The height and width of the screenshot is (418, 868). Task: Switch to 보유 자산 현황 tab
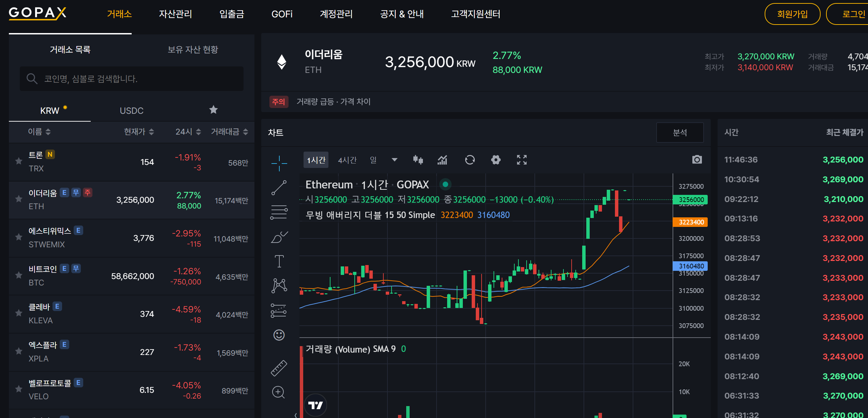[193, 49]
